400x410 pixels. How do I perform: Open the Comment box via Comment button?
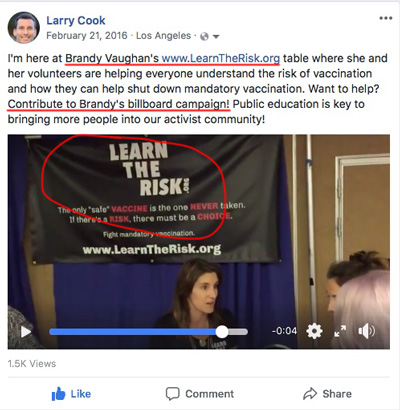(200, 394)
